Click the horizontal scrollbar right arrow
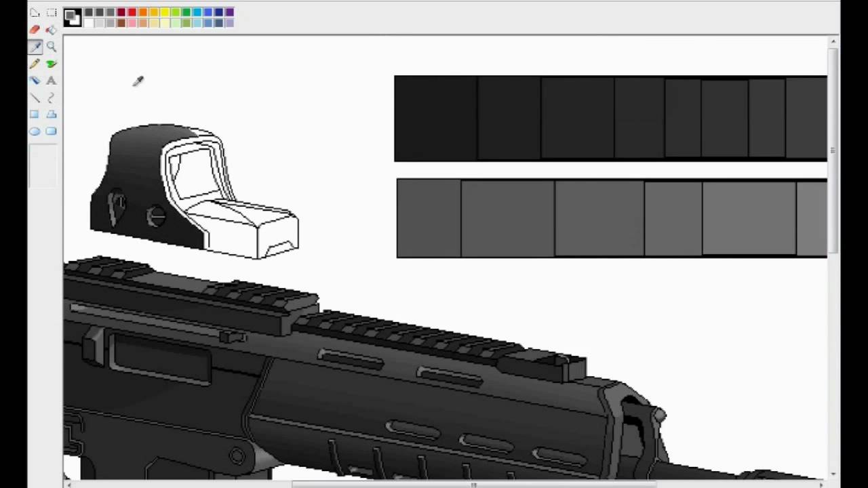 [x=821, y=484]
